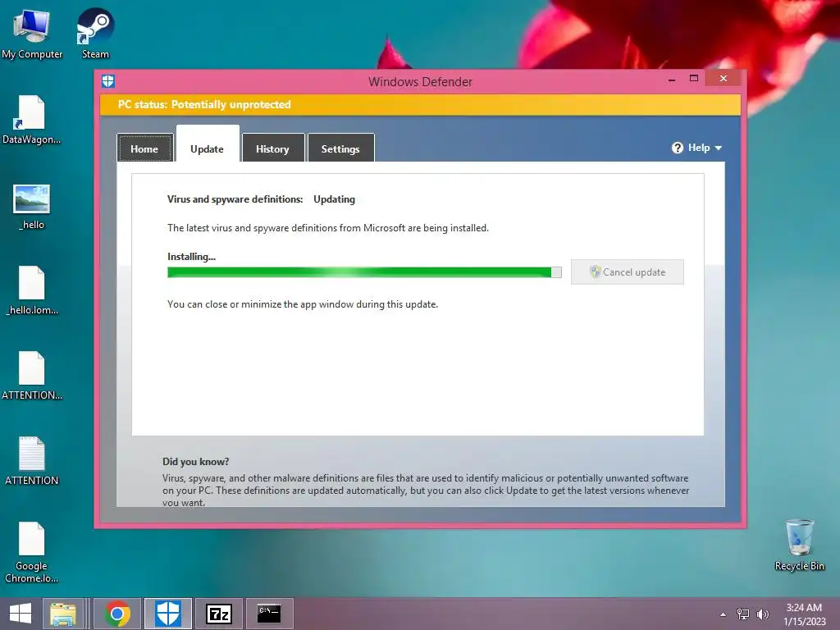This screenshot has width=840, height=630.
Task: Open the clock showing 3:24 AM
Action: 804,614
